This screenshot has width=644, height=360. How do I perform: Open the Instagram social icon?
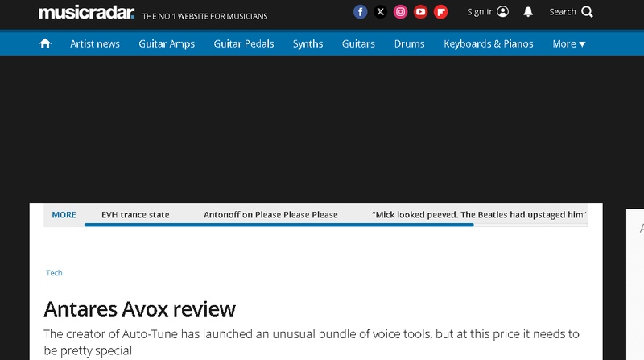400,12
